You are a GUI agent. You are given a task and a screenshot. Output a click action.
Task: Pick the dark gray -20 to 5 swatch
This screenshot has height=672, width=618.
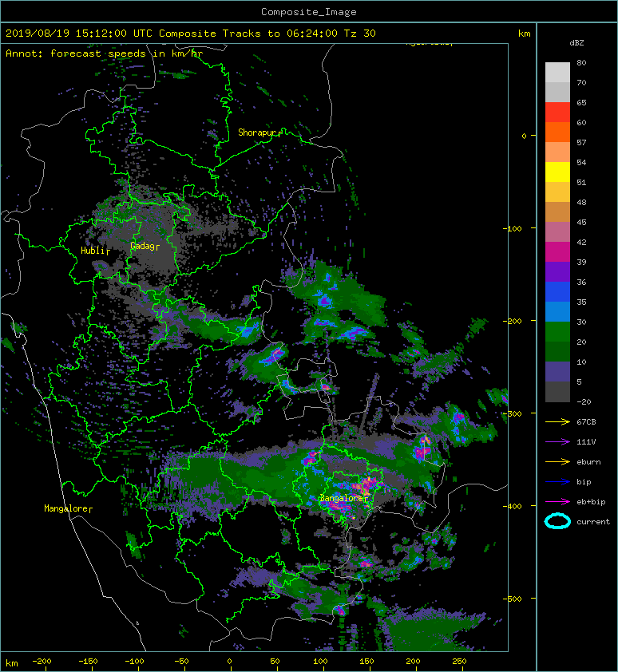tap(557, 392)
